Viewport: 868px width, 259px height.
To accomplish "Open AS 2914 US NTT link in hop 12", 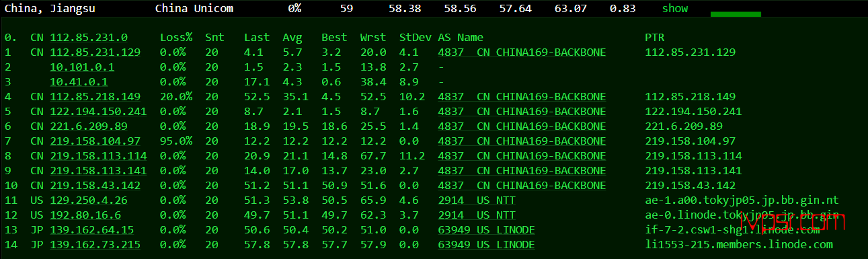I will point(477,215).
